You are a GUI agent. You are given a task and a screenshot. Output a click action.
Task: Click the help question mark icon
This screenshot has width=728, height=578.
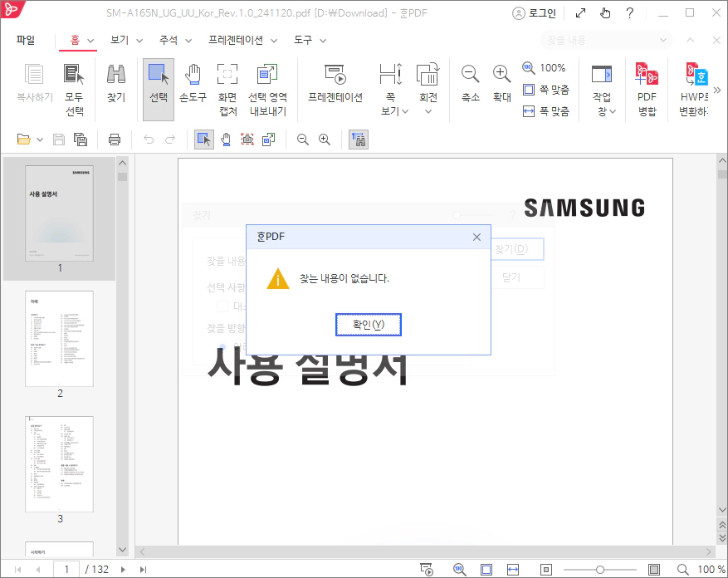click(x=629, y=13)
